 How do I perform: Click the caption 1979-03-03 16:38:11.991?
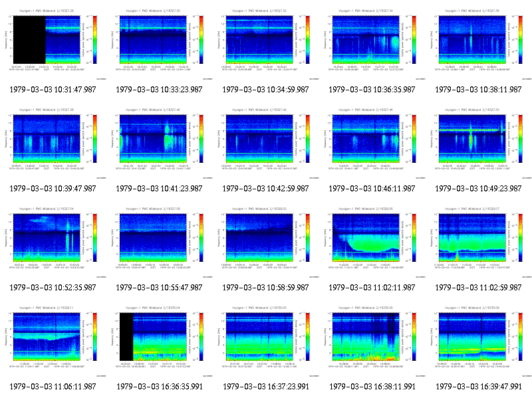point(372,387)
